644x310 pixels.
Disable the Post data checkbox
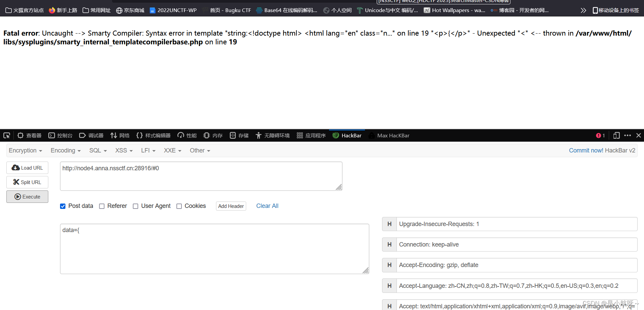coord(63,206)
